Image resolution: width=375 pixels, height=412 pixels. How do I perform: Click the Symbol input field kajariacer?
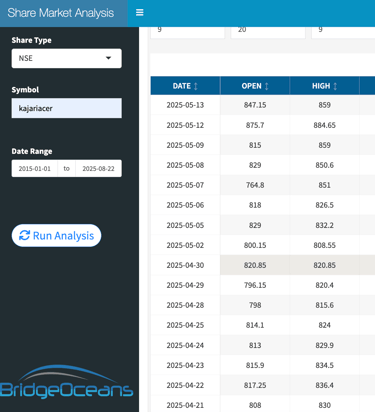[x=67, y=108]
